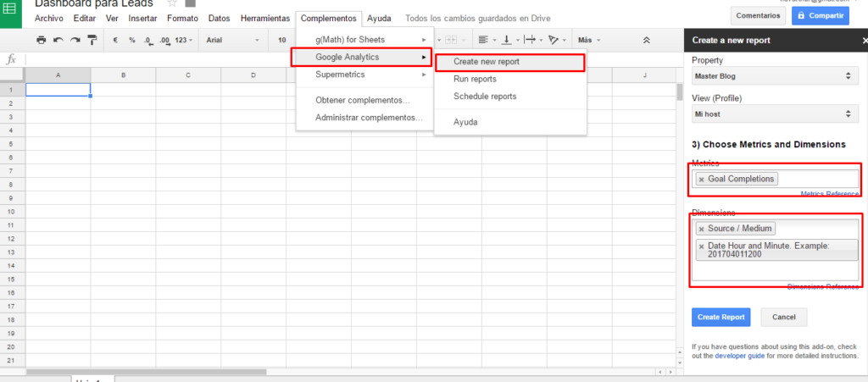Viewport: 868px width, 382px height.
Task: Select Schedule reports
Action: point(509,97)
